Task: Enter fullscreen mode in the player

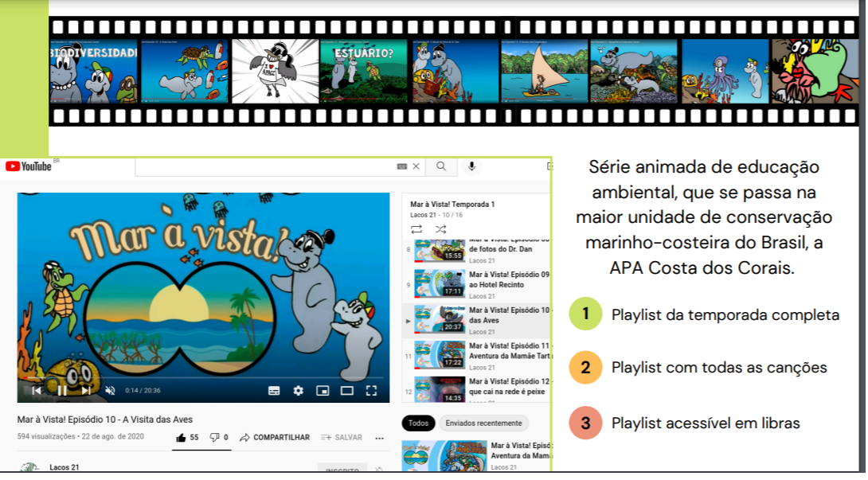Action: (x=371, y=391)
